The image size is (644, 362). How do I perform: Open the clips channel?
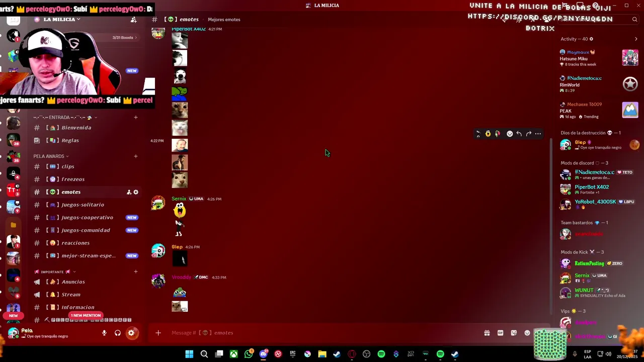point(87,166)
